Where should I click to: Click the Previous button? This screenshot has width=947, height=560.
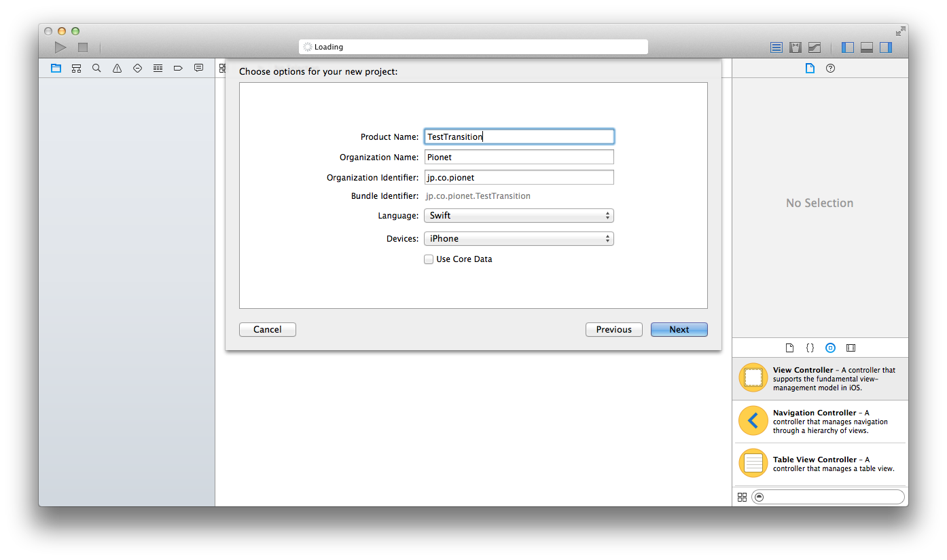point(614,329)
